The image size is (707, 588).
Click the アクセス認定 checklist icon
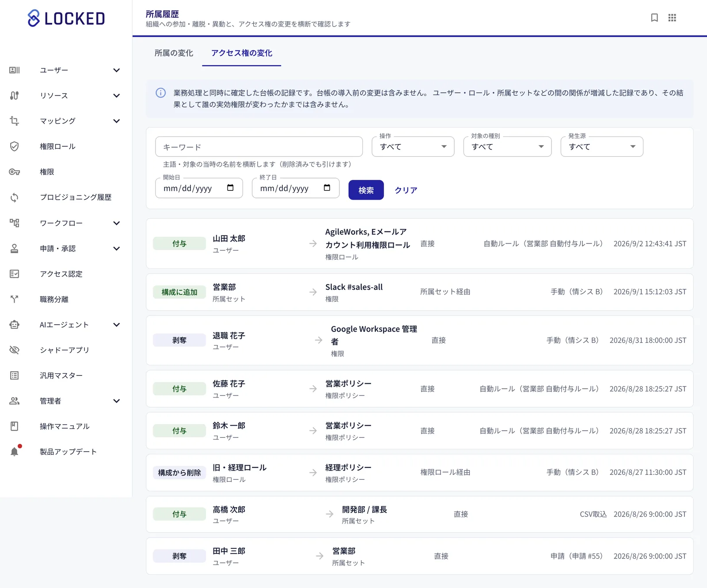pos(15,274)
